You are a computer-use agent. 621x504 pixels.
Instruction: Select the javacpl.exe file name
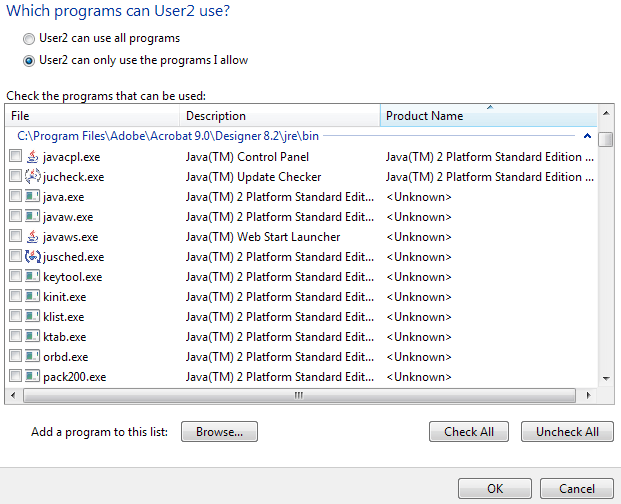72,157
